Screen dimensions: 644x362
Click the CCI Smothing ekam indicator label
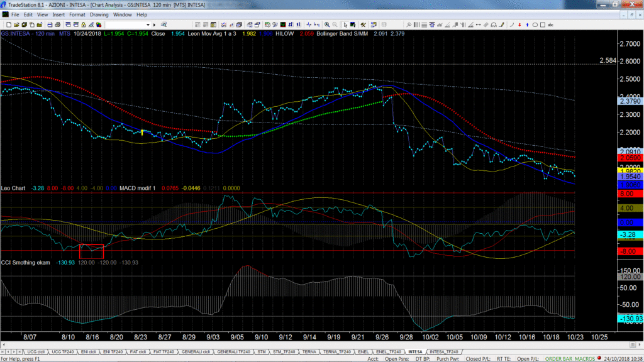tap(25, 262)
